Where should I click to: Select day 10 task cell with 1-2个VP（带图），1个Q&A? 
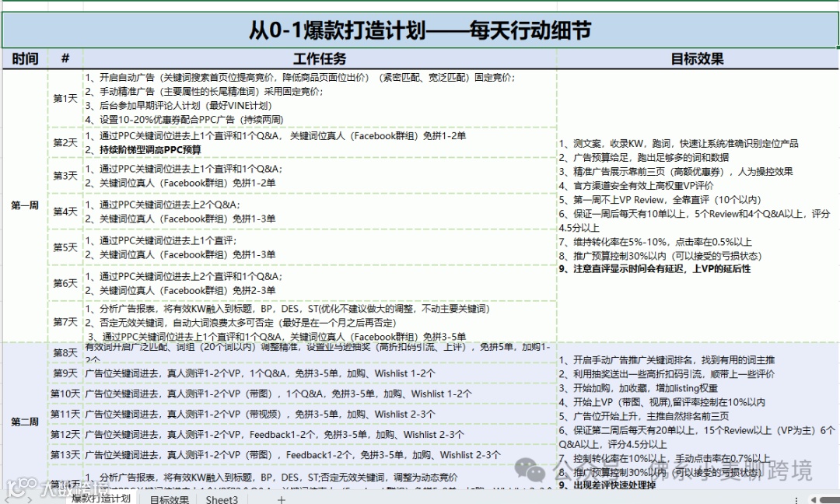(x=320, y=394)
